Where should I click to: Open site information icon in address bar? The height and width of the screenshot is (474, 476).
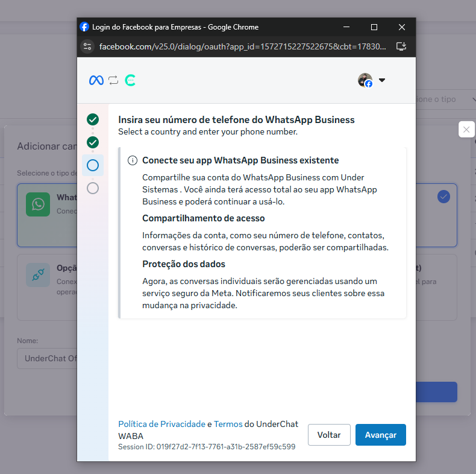87,46
